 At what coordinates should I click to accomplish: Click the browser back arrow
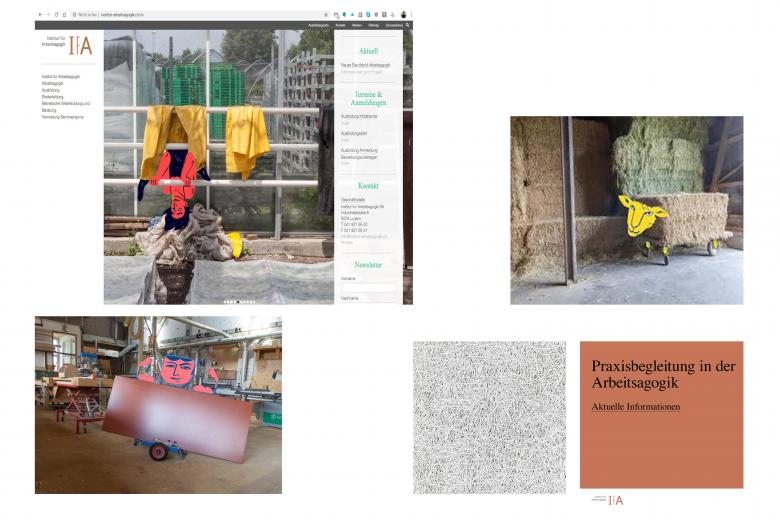pyautogui.click(x=40, y=15)
